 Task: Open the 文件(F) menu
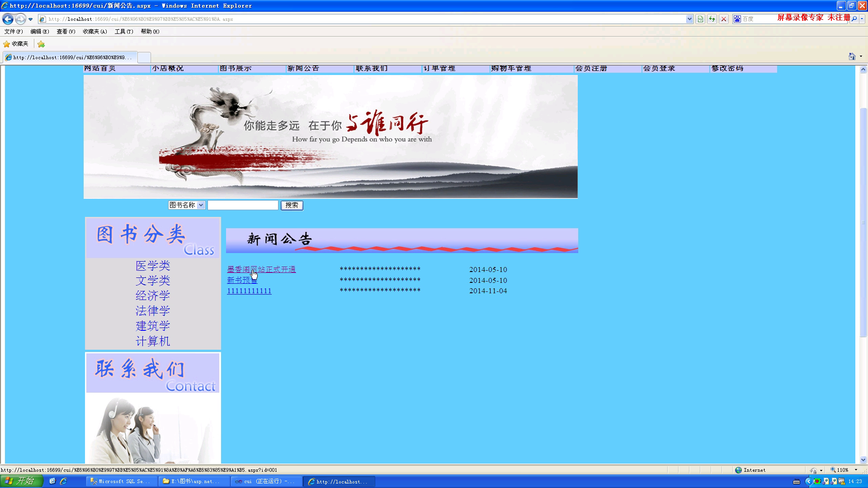tap(14, 32)
